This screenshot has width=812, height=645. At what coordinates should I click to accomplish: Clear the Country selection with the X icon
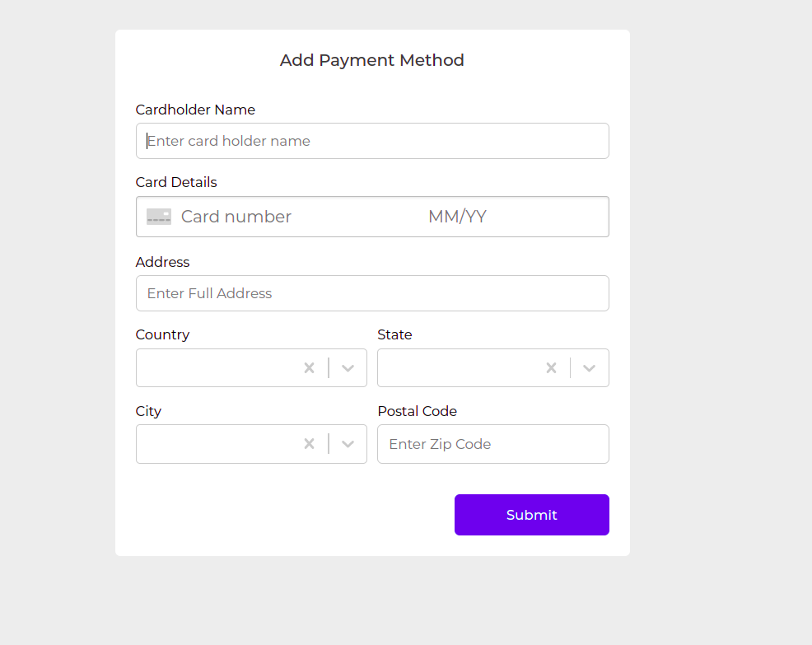[309, 368]
